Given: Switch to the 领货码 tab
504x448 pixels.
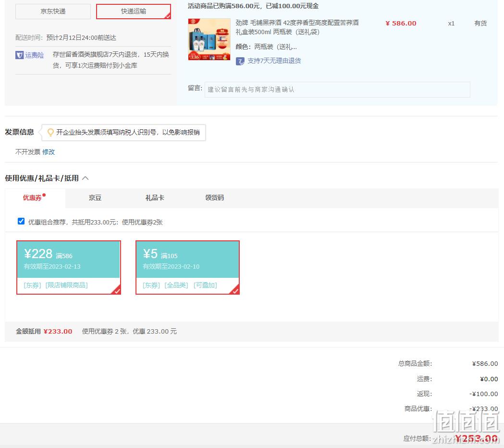Looking at the screenshot, I should click(x=214, y=198).
